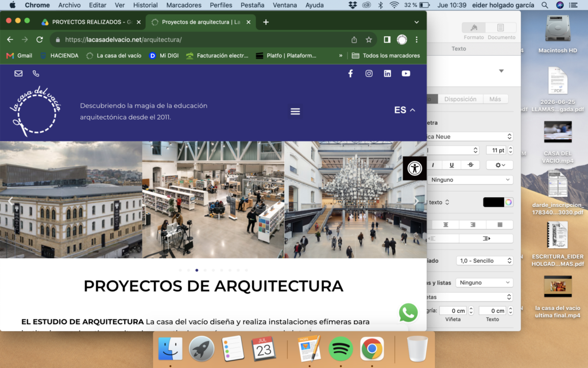Open the Ninguno character style dropdown
The width and height of the screenshot is (588, 368).
470,180
